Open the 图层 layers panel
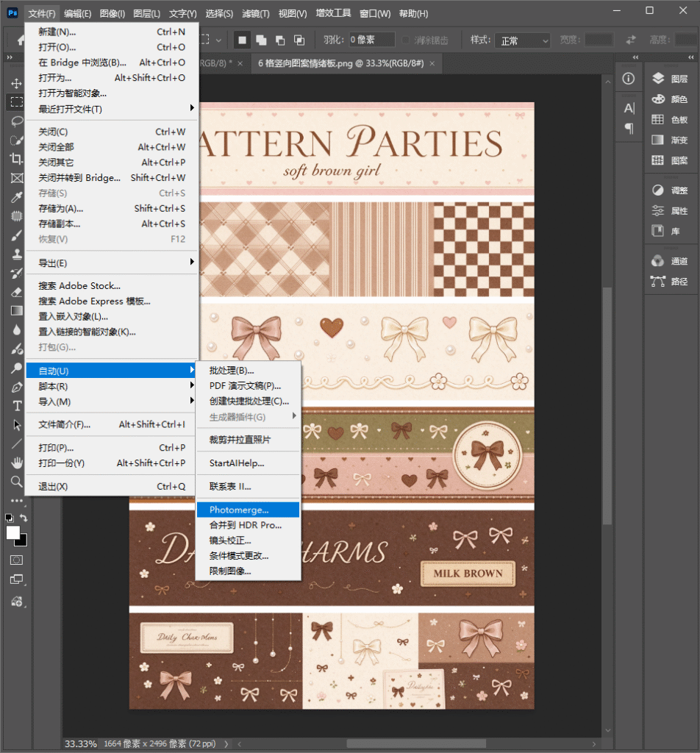Viewport: 700px width, 753px height. click(671, 79)
